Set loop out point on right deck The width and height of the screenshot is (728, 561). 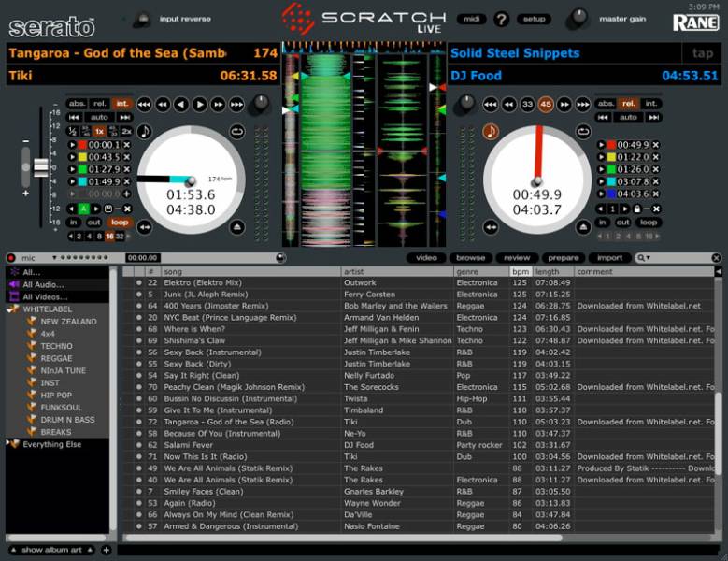622,223
